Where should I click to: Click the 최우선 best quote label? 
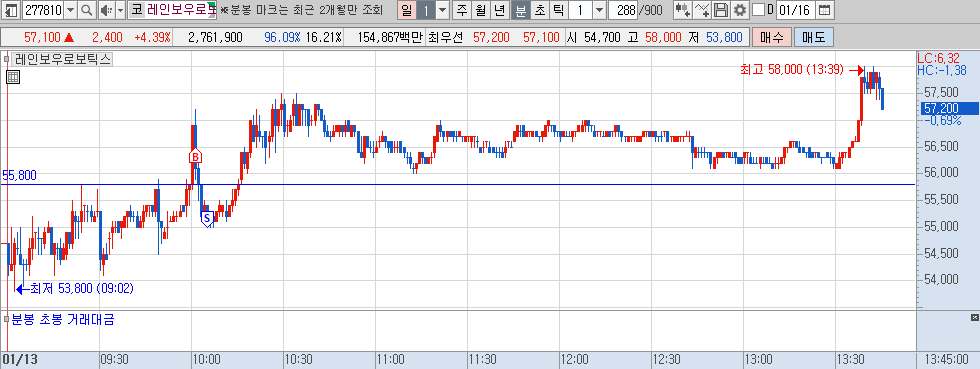(446, 38)
